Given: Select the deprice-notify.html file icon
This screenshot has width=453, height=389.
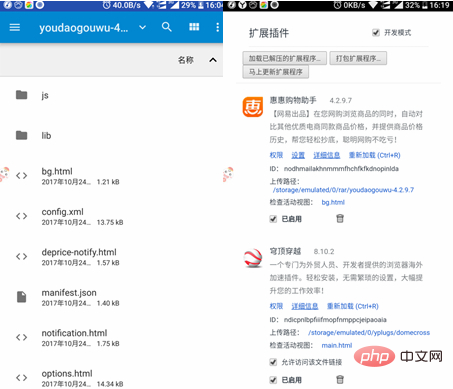Looking at the screenshot, I should coord(22,256).
